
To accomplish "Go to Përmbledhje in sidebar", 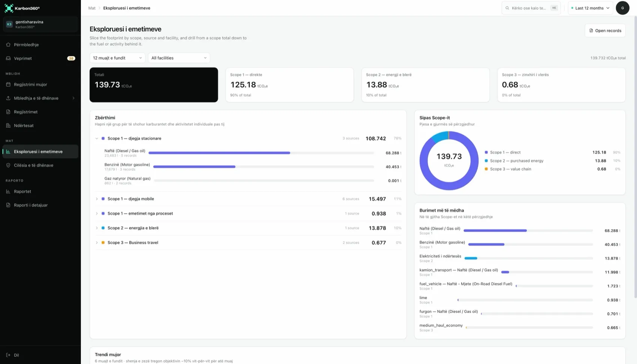I will click(40, 45).
